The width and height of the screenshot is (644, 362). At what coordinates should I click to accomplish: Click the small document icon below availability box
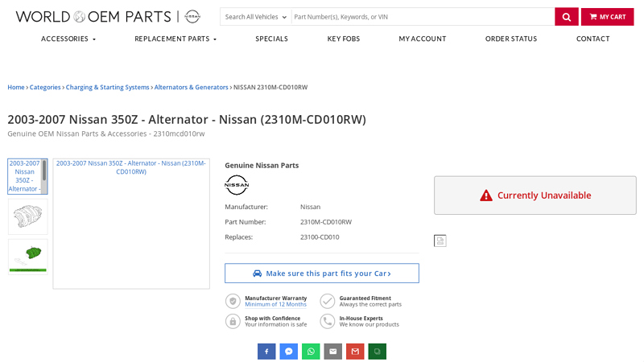point(440,241)
